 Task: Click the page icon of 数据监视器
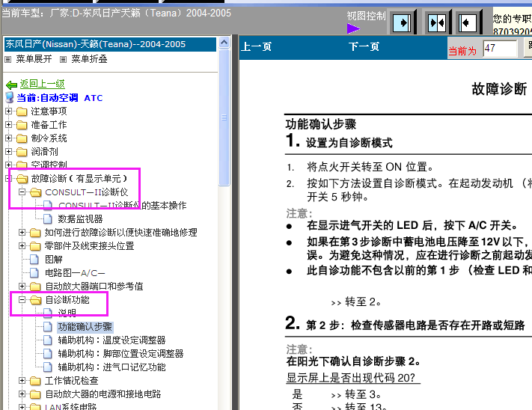click(x=48, y=219)
